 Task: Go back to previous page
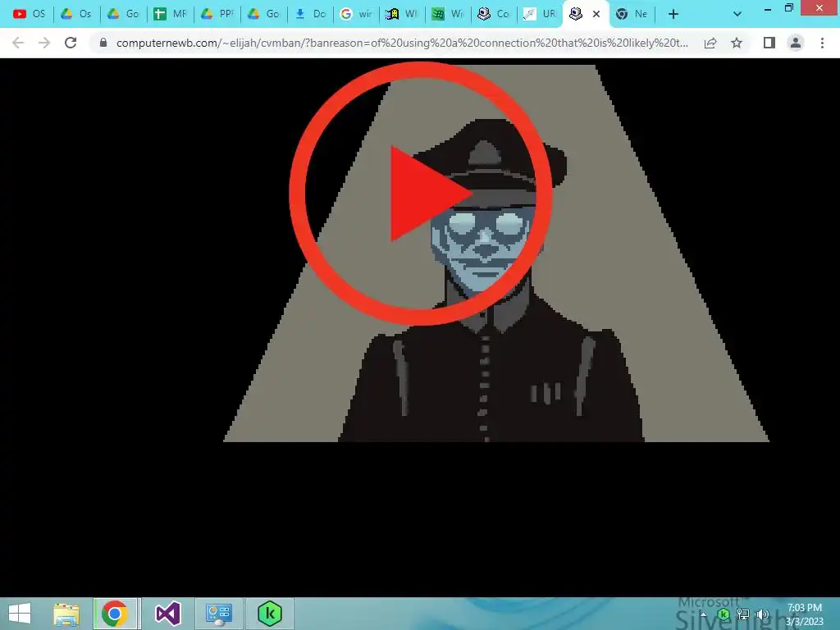(x=18, y=43)
